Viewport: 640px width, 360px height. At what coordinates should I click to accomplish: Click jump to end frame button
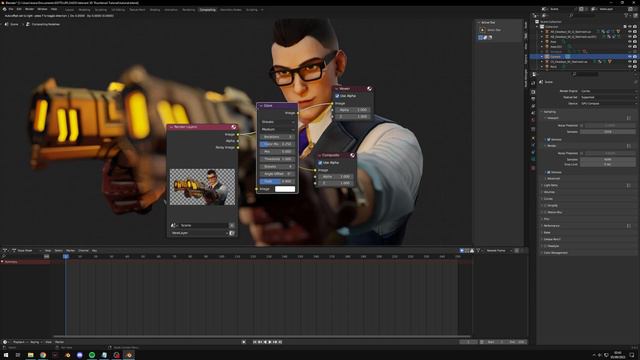280,342
